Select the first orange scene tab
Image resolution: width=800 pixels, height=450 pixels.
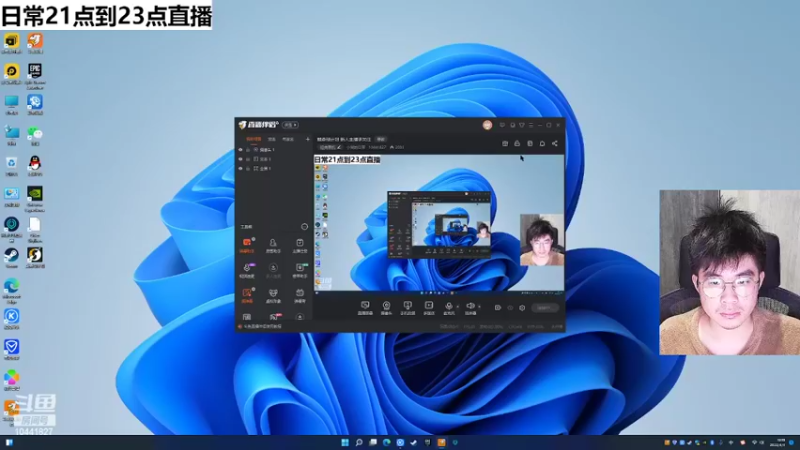tap(254, 139)
